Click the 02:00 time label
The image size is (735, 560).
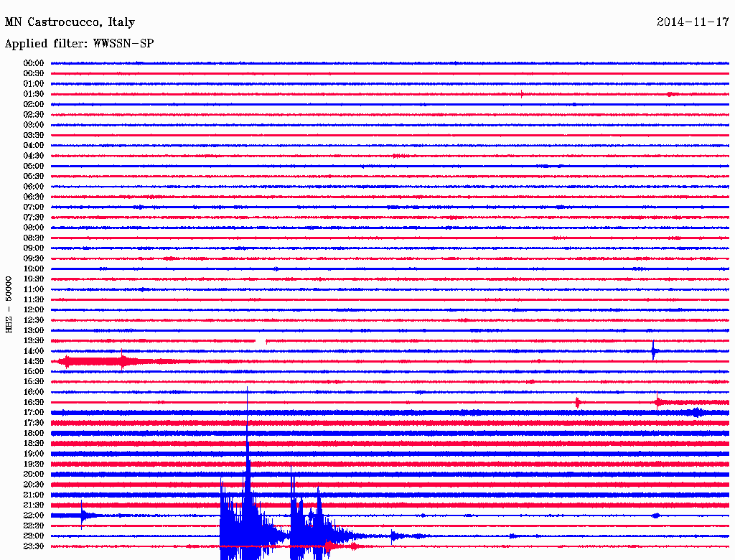click(x=34, y=104)
